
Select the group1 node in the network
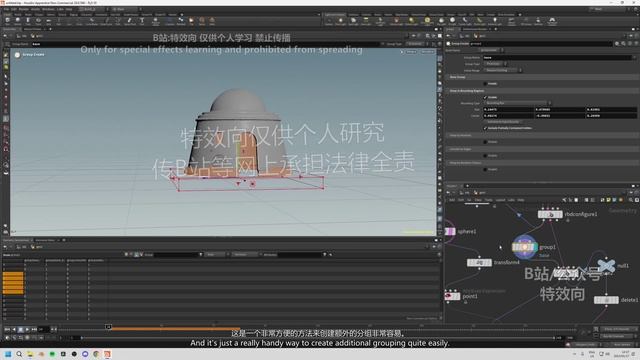[525, 247]
